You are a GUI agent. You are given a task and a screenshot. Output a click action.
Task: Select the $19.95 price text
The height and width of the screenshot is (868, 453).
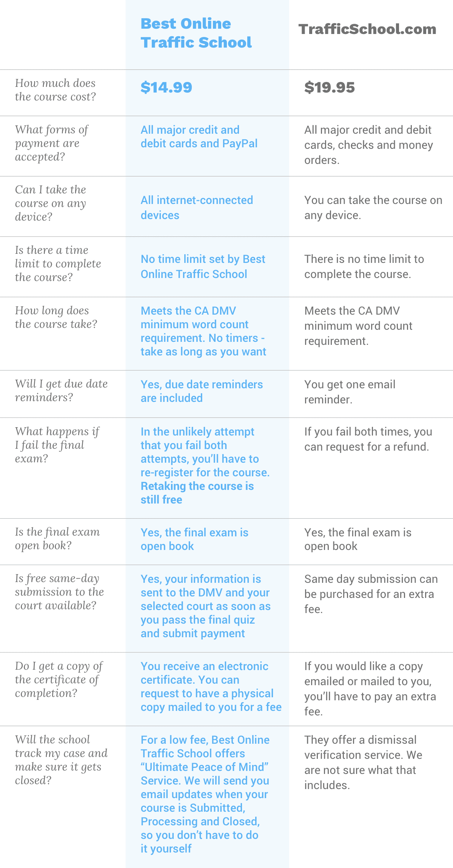pyautogui.click(x=330, y=87)
